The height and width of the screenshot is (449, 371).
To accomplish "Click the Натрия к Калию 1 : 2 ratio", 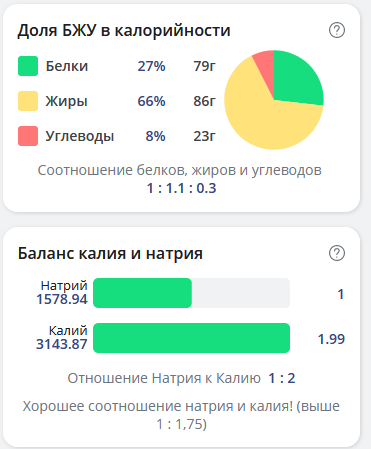I will 282,378.
